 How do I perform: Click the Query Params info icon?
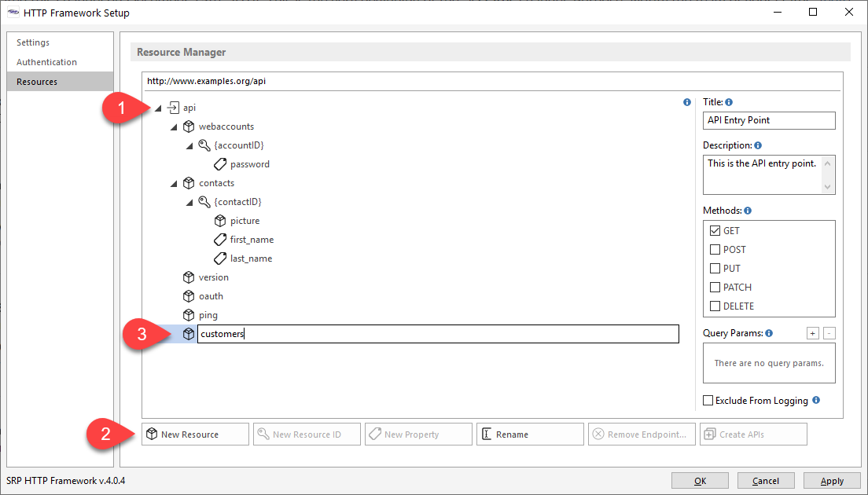[x=769, y=333]
